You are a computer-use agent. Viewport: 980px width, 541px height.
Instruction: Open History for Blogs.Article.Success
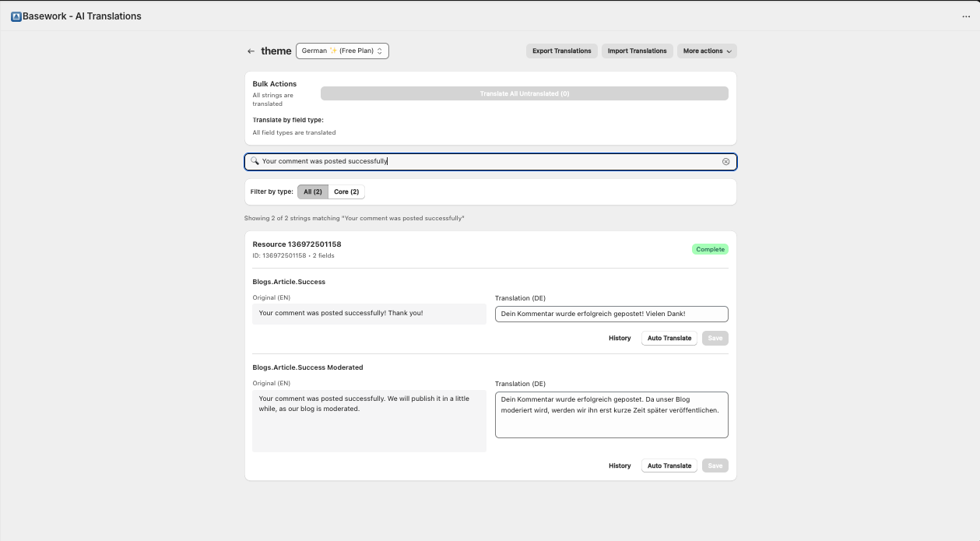click(620, 339)
